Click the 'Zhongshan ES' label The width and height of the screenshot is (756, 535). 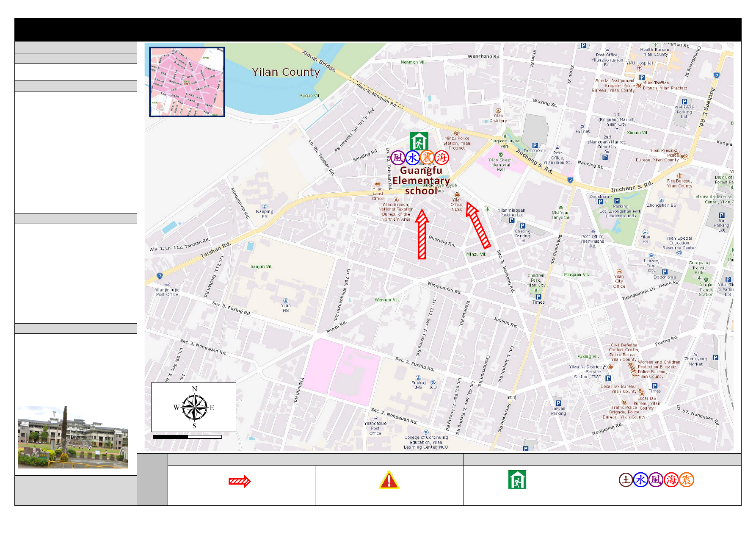tap(661, 205)
